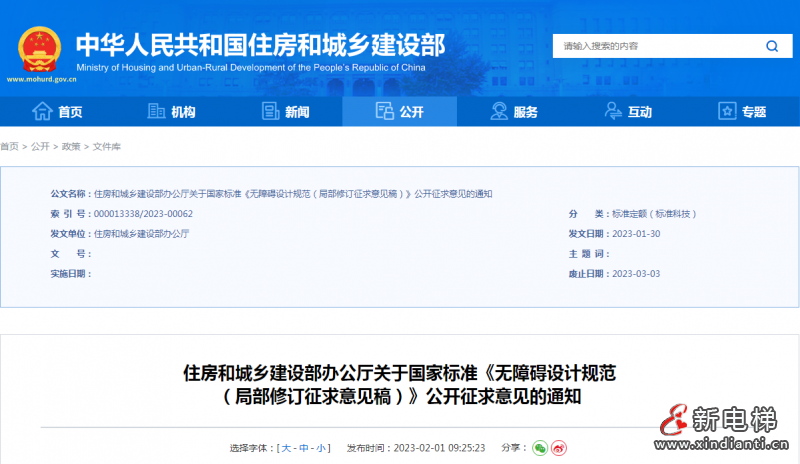This screenshot has height=464, width=800.
Task: Go to 公开 in the breadcrumb
Action: pyautogui.click(x=40, y=146)
